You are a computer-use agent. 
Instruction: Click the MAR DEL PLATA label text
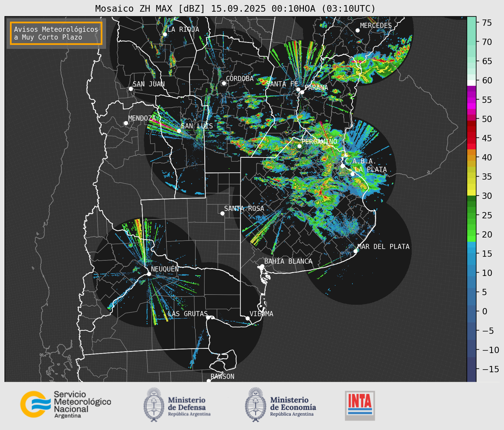pos(384,247)
